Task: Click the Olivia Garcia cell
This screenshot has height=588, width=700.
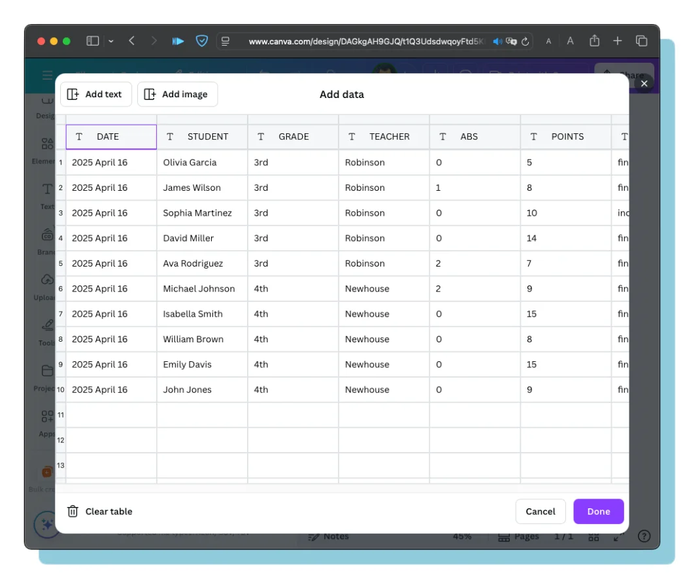Action: pyautogui.click(x=202, y=163)
